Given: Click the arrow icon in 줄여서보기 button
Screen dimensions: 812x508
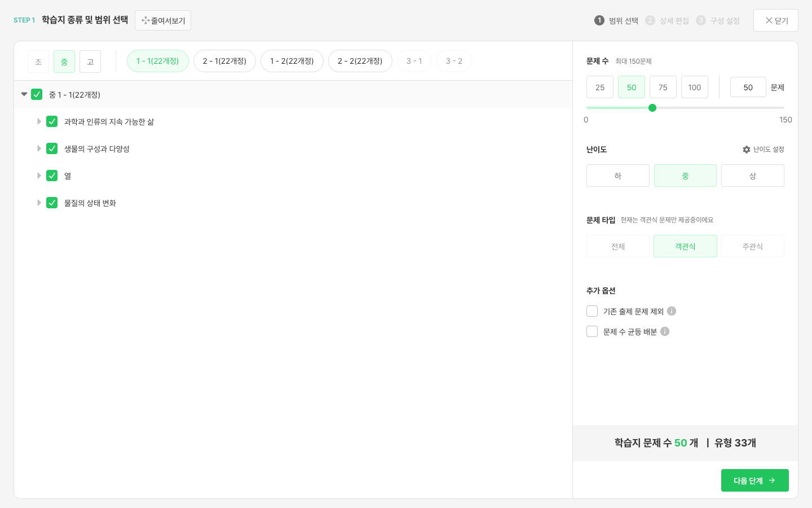Looking at the screenshot, I should click(x=145, y=20).
